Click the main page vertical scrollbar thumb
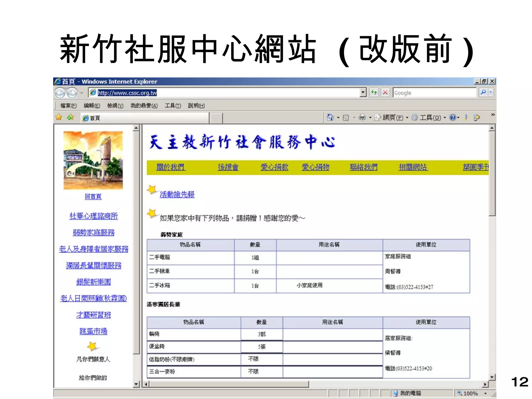This screenshot has height=399, width=532. 492,174
